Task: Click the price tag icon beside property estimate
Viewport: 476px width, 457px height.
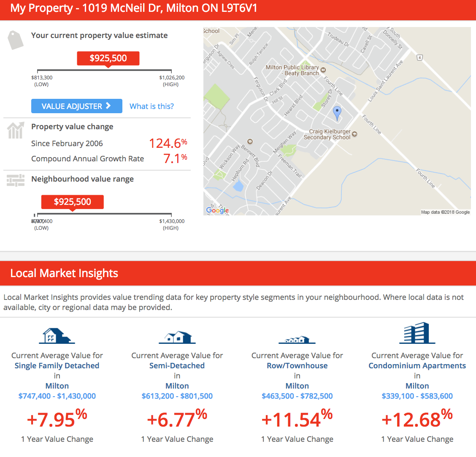Action: (16, 40)
